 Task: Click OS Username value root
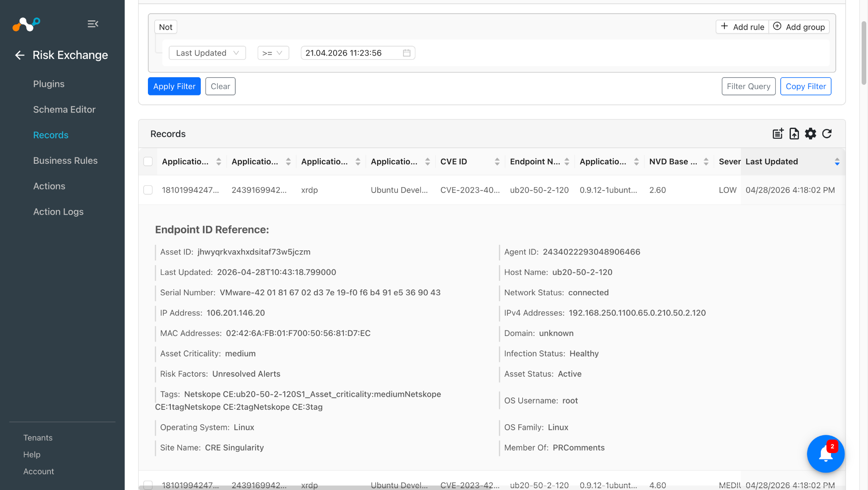570,400
